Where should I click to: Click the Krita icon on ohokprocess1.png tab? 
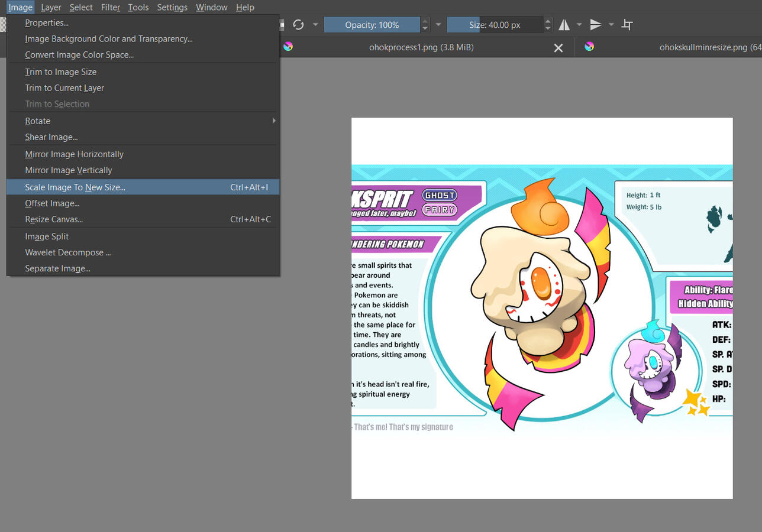tap(288, 47)
